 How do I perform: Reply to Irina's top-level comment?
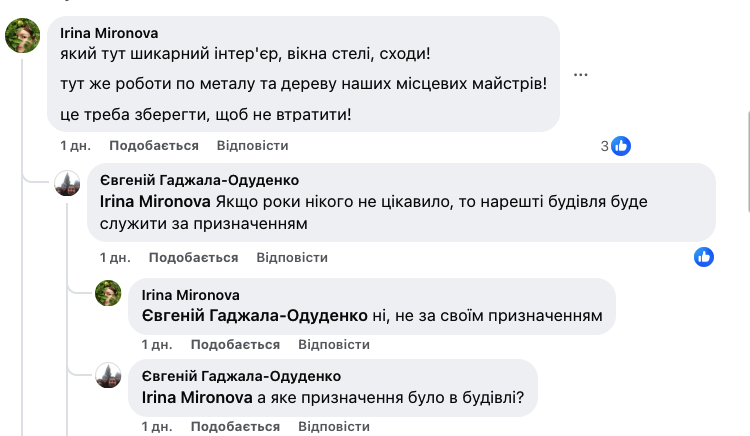(x=252, y=146)
